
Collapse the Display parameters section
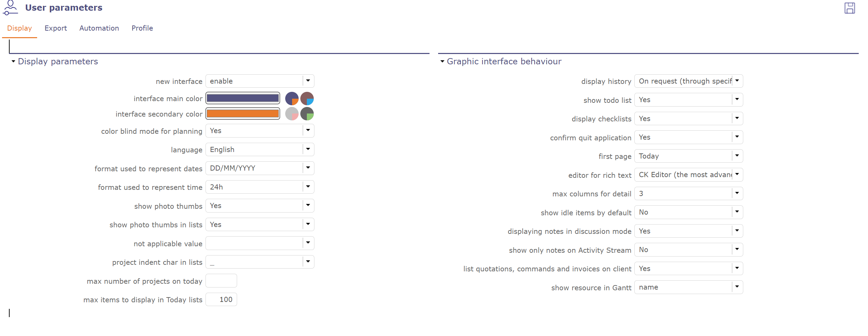pyautogui.click(x=13, y=61)
